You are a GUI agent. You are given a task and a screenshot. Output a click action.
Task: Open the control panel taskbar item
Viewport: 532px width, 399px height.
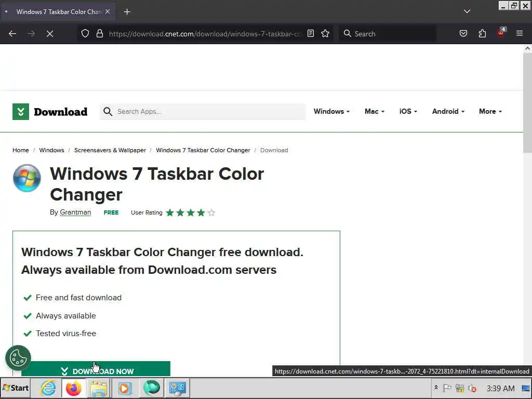pos(177,388)
